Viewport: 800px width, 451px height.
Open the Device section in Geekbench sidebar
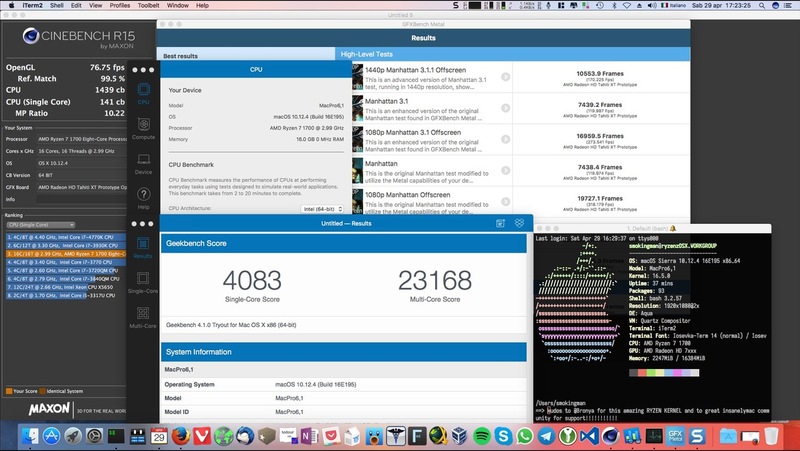pyautogui.click(x=143, y=164)
